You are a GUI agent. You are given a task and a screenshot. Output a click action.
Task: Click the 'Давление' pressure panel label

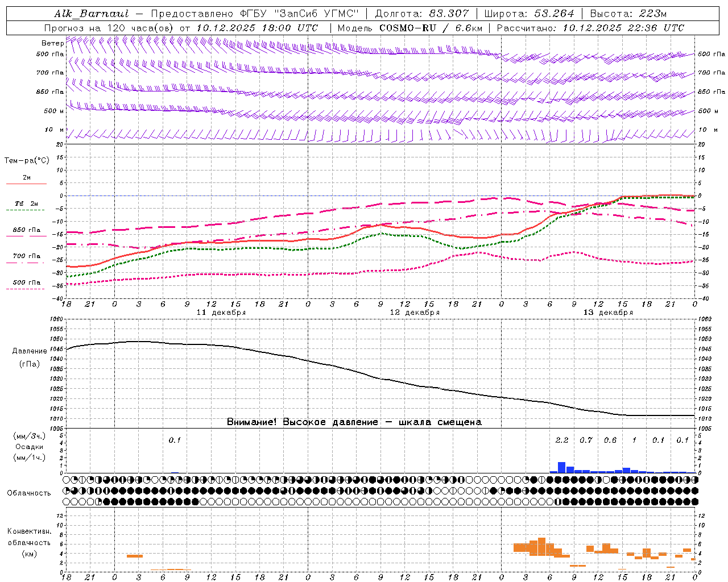coord(29,351)
